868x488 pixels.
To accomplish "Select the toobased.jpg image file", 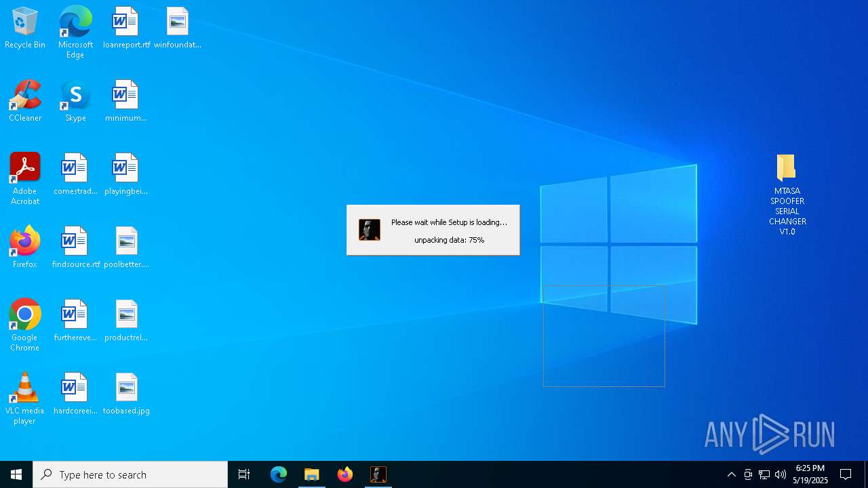I will click(x=126, y=394).
